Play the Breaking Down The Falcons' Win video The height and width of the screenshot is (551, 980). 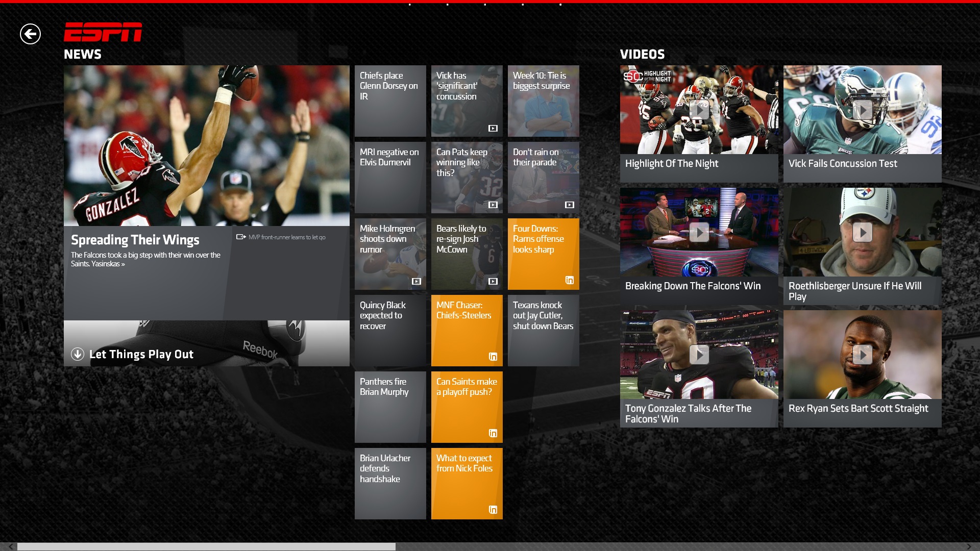click(x=699, y=232)
